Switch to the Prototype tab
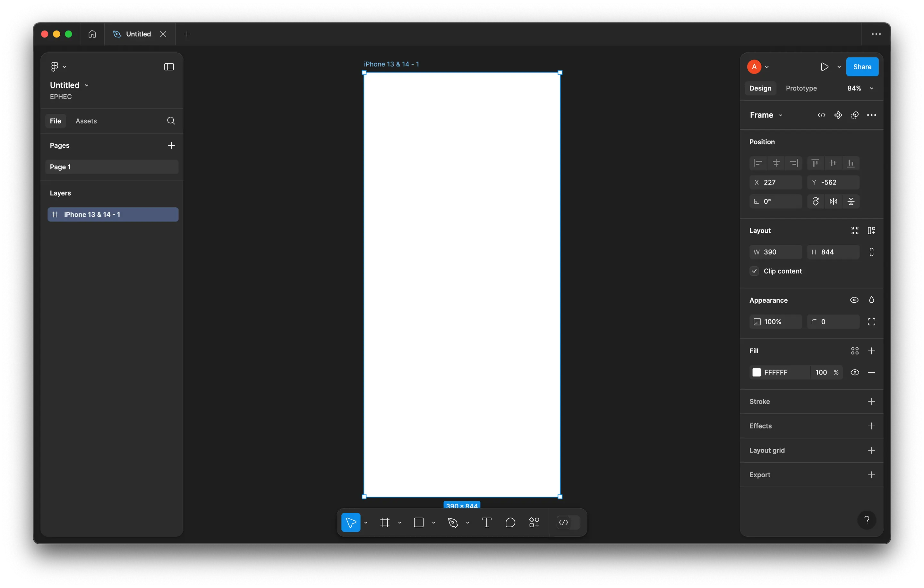Viewport: 924px width, 588px height. click(x=801, y=88)
